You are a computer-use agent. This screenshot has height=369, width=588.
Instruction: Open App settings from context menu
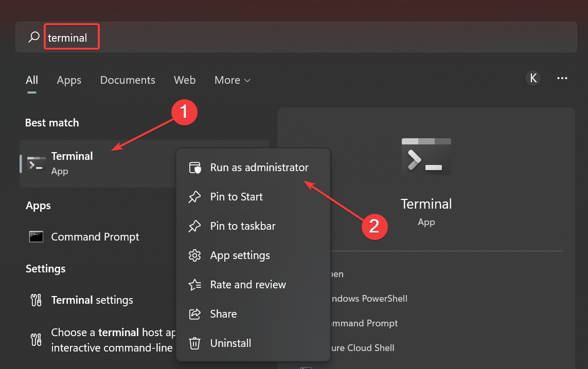253,255
